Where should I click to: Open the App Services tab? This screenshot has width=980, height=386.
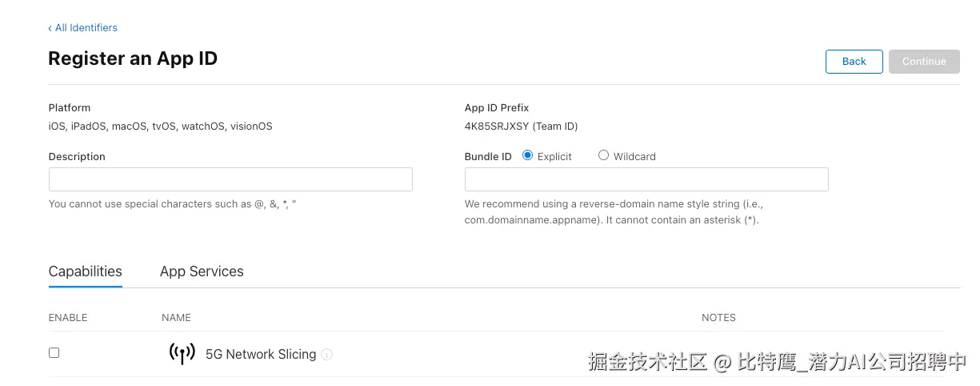(x=202, y=271)
